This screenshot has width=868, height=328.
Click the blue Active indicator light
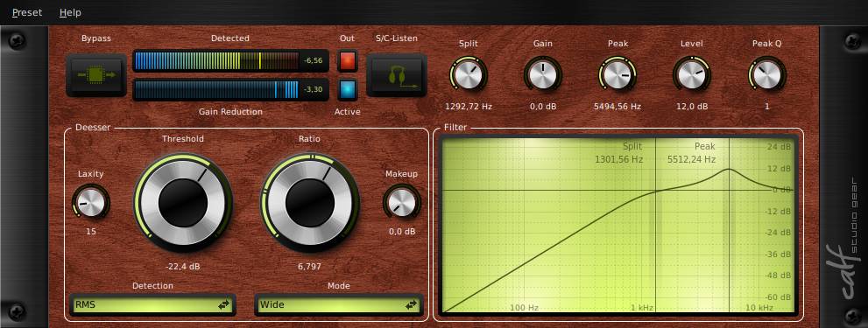[x=348, y=89]
